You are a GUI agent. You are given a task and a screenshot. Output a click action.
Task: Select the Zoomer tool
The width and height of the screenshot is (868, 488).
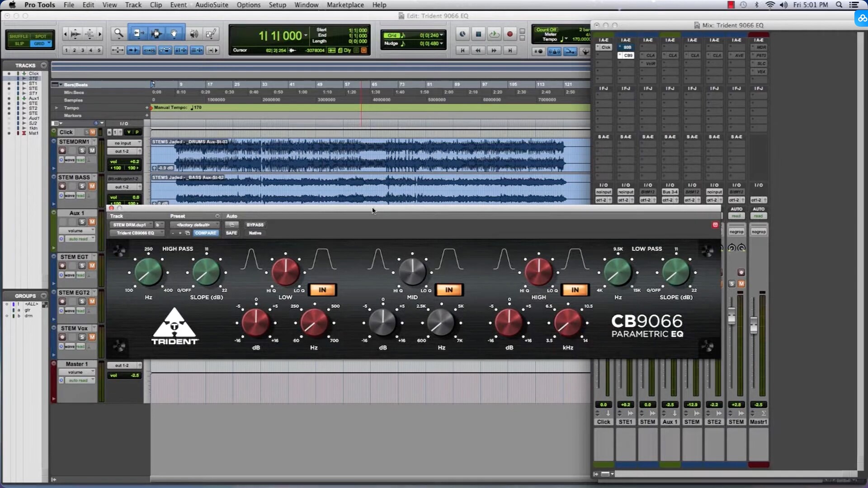(x=118, y=33)
